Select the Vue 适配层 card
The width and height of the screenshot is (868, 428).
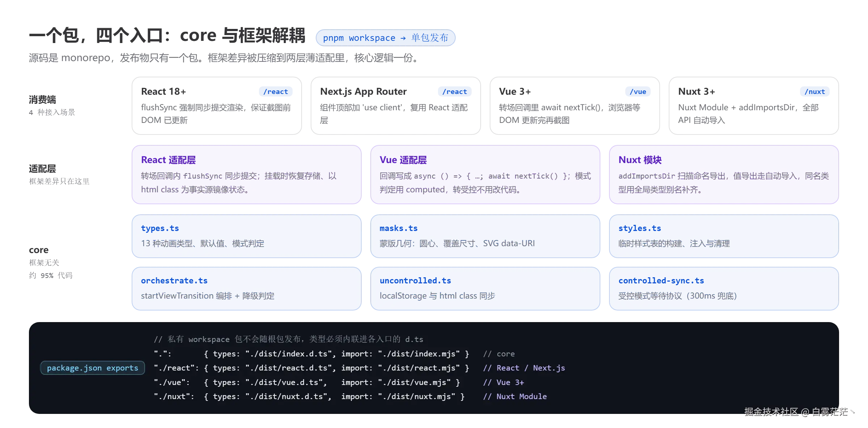point(485,175)
